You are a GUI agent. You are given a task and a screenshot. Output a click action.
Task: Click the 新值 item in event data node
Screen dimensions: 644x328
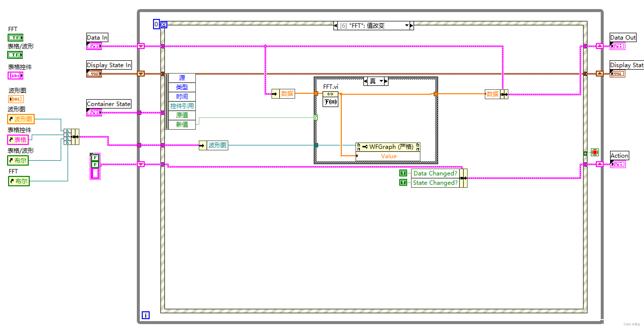click(182, 125)
